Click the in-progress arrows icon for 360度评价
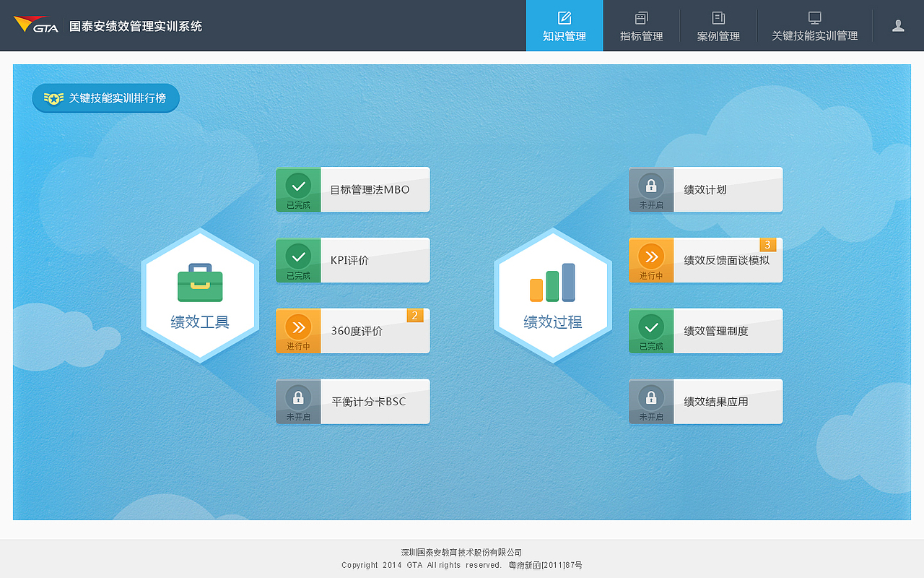This screenshot has height=578, width=924. tap(298, 327)
